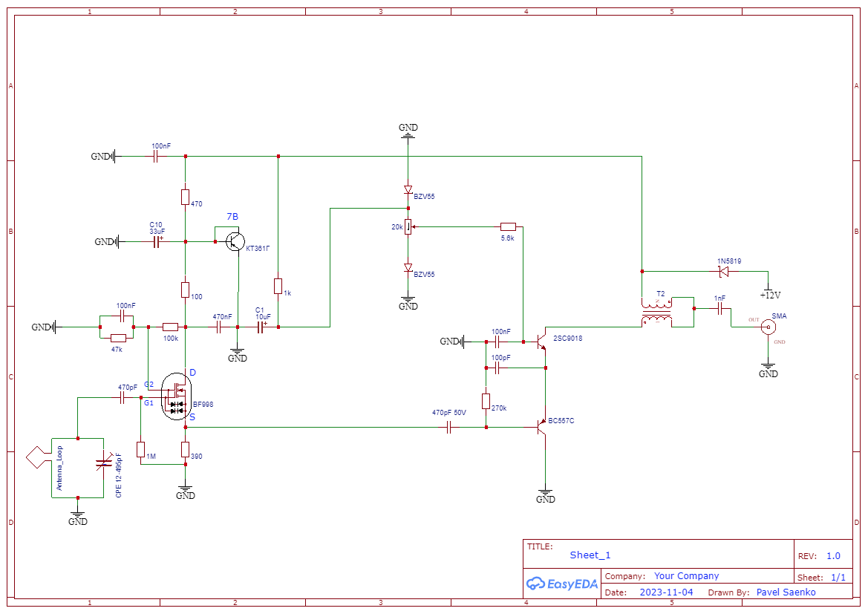The height and width of the screenshot is (614, 868).
Task: Select the date 2023-11-04 field
Action: click(x=666, y=592)
